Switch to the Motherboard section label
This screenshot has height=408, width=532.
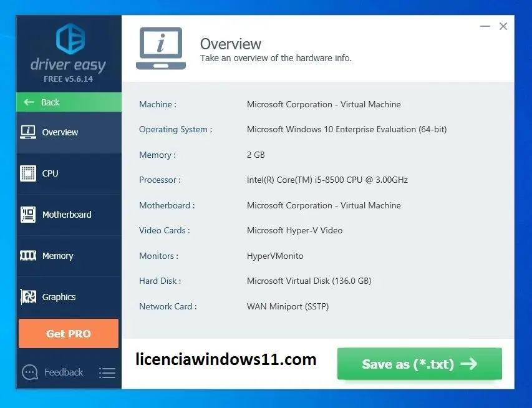[67, 215]
